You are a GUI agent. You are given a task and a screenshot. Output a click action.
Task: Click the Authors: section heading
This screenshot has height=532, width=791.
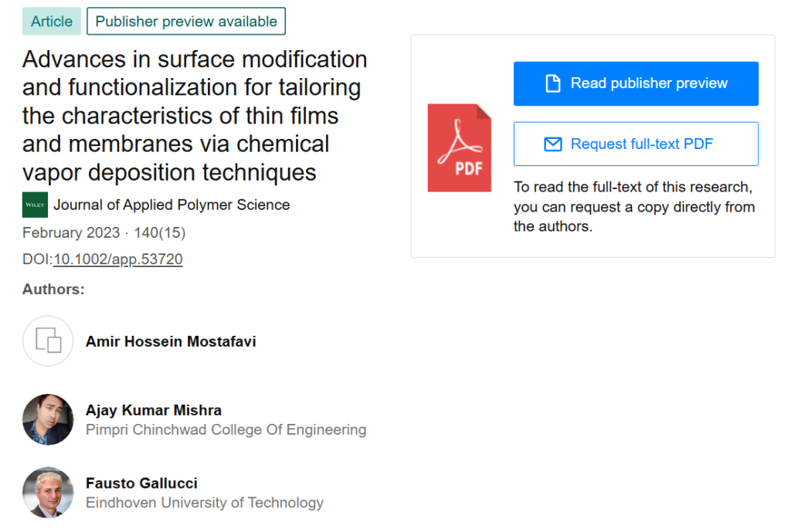(x=53, y=290)
